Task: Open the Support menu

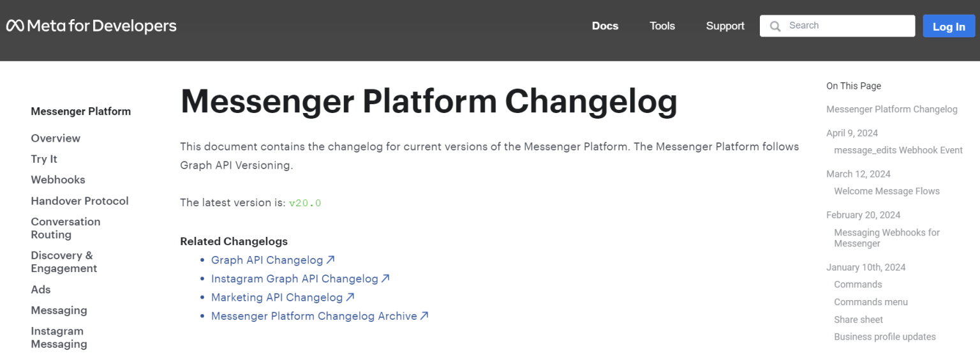Action: pos(725,26)
